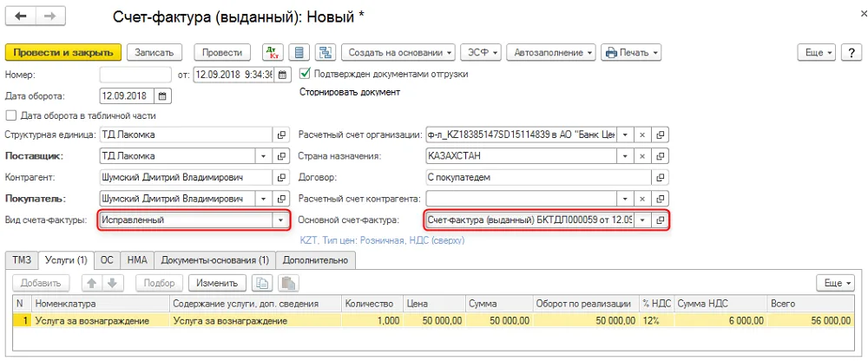Expand Создать на основании dropdown
Image resolution: width=868 pixels, height=361 pixels.
coord(398,53)
